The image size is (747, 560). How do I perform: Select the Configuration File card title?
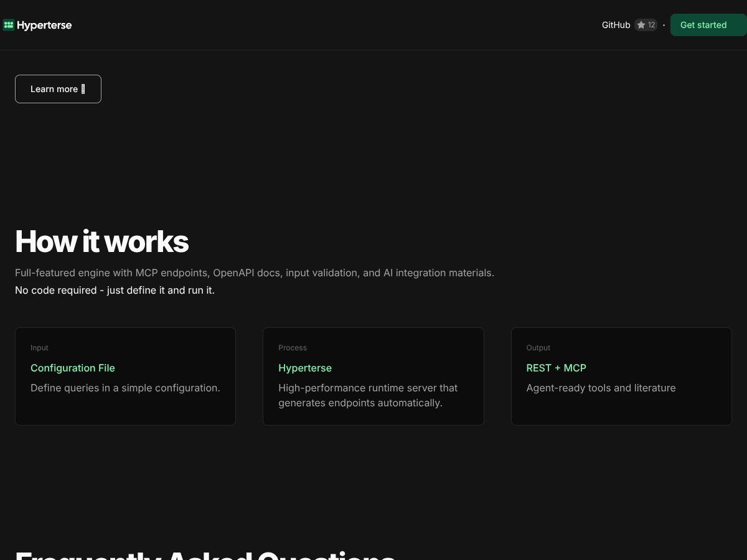pos(73,368)
